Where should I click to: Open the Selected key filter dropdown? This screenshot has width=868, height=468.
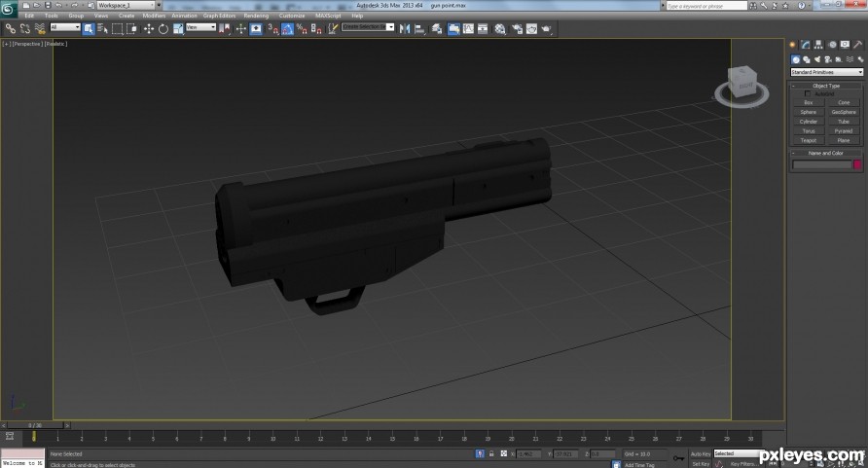739,453
